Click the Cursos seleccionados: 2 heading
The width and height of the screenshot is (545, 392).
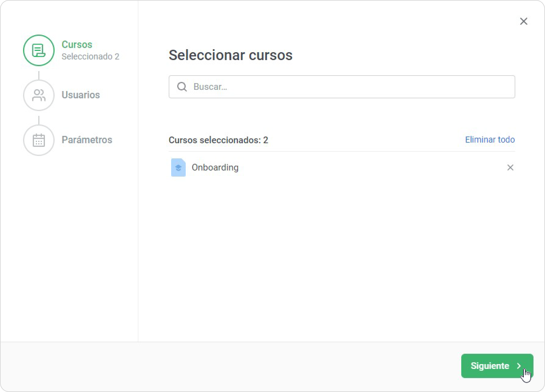(x=218, y=140)
